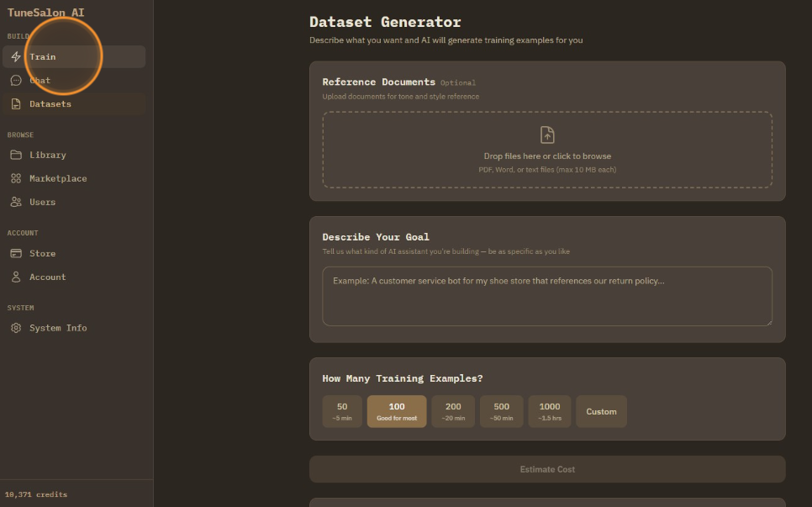Click the Marketplace grid icon

(x=16, y=178)
